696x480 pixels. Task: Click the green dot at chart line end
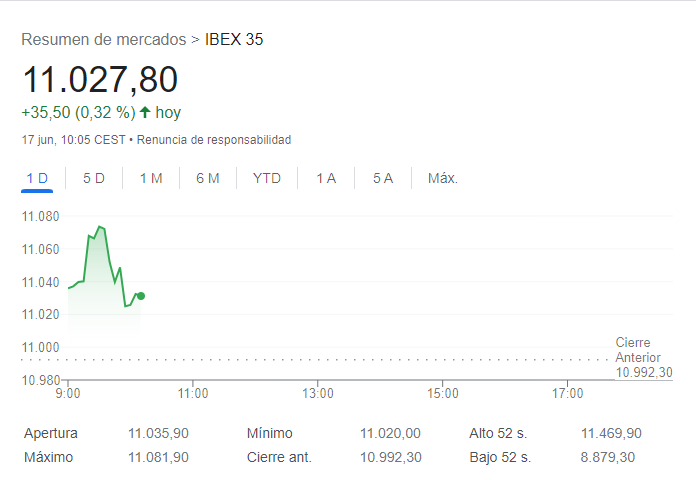tap(141, 296)
